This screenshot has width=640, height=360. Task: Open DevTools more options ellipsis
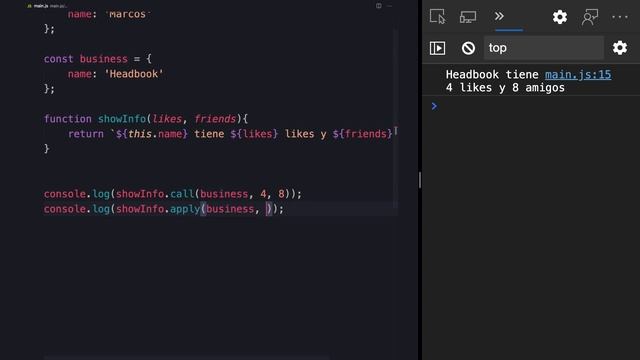tap(620, 17)
